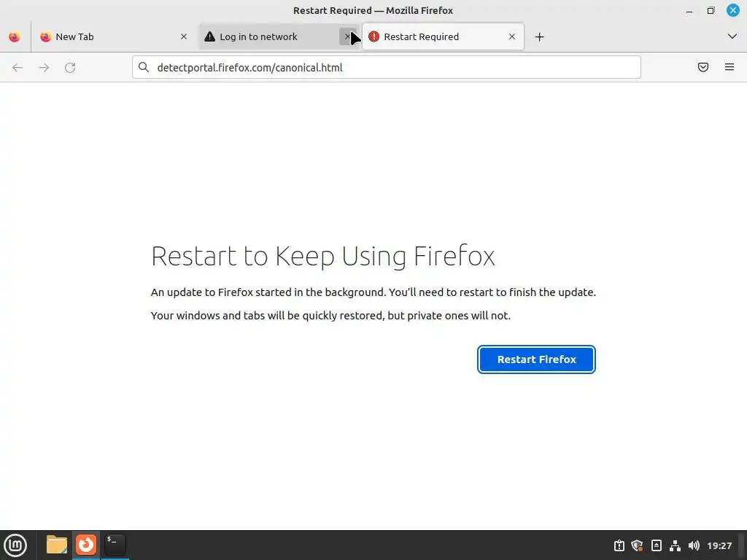Minimize the Firefox window
Viewport: 747px width, 560px height.
(689, 10)
